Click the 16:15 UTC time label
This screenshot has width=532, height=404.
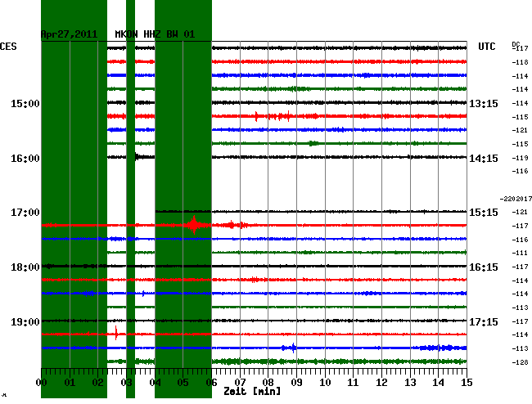coord(484,267)
